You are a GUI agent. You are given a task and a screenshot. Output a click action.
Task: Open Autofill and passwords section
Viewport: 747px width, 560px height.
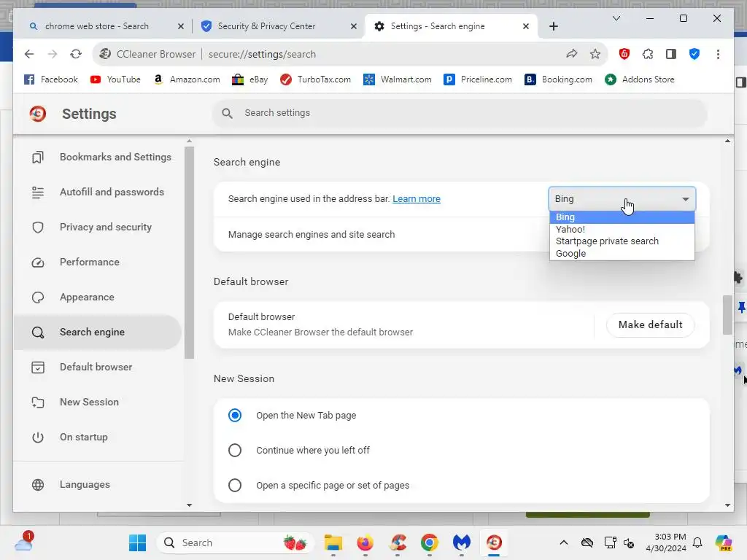point(98,192)
